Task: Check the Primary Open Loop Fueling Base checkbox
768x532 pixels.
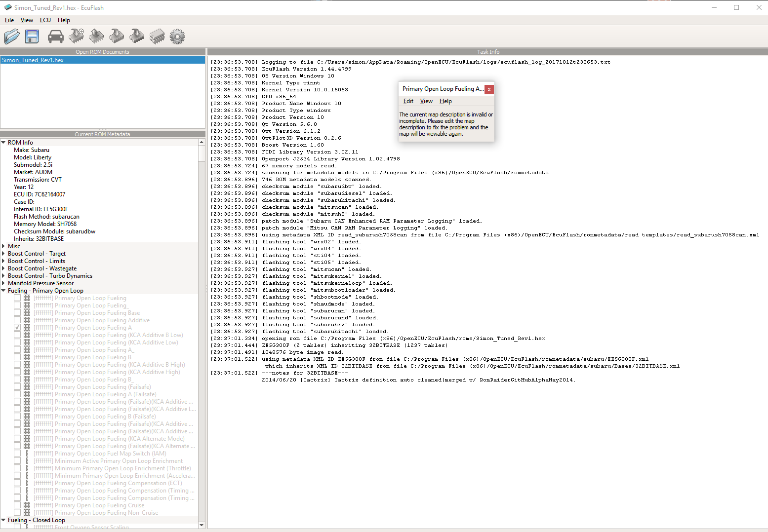Action: tap(17, 313)
